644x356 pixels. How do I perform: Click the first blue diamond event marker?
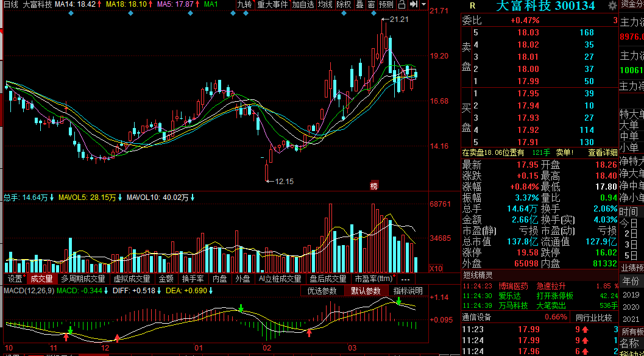[x=71, y=13]
